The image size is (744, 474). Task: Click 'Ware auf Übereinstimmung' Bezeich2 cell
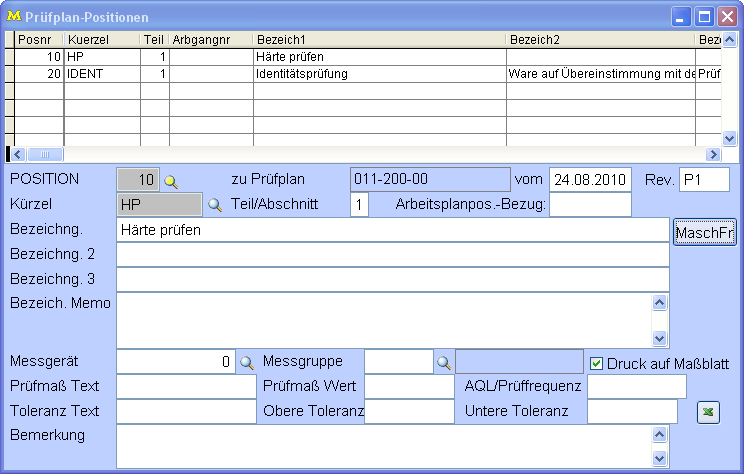[601, 74]
